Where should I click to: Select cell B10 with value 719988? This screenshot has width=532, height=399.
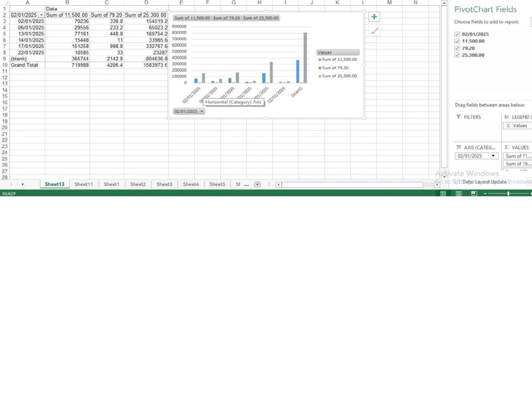pos(67,65)
